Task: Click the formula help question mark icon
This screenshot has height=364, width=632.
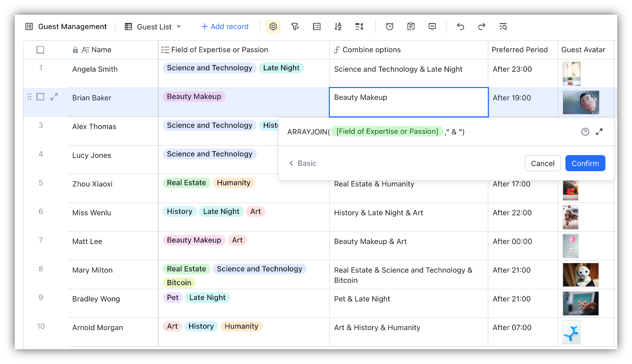Action: (x=585, y=132)
